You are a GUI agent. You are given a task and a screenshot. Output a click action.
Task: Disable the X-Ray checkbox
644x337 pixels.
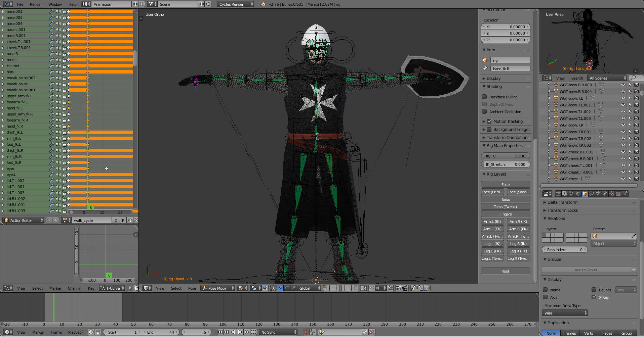coord(594,297)
